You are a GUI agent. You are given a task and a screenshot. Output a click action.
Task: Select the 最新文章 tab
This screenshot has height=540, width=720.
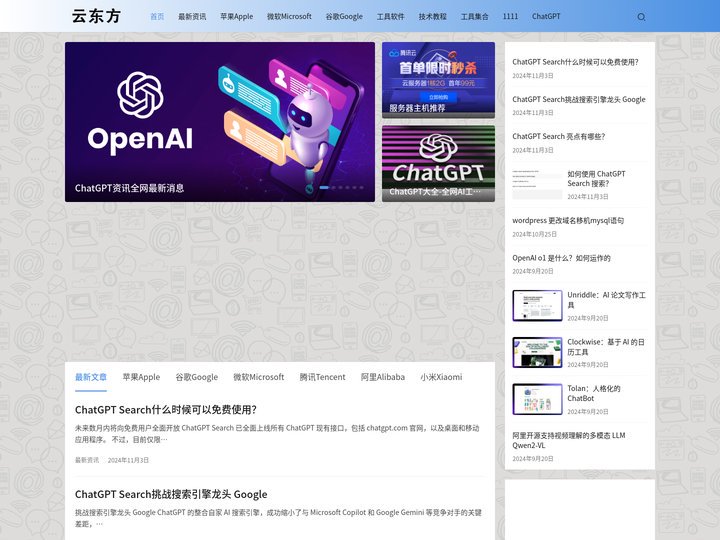click(91, 377)
